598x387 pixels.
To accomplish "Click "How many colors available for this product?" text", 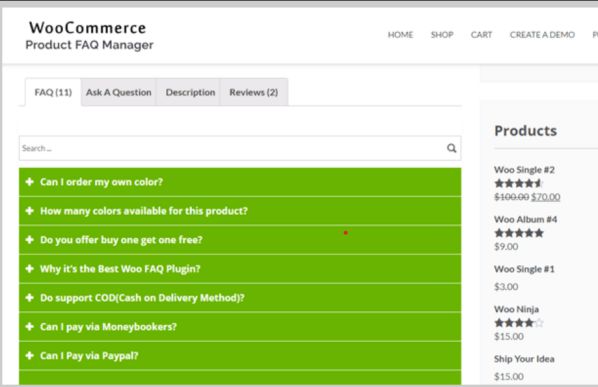I will pos(144,211).
